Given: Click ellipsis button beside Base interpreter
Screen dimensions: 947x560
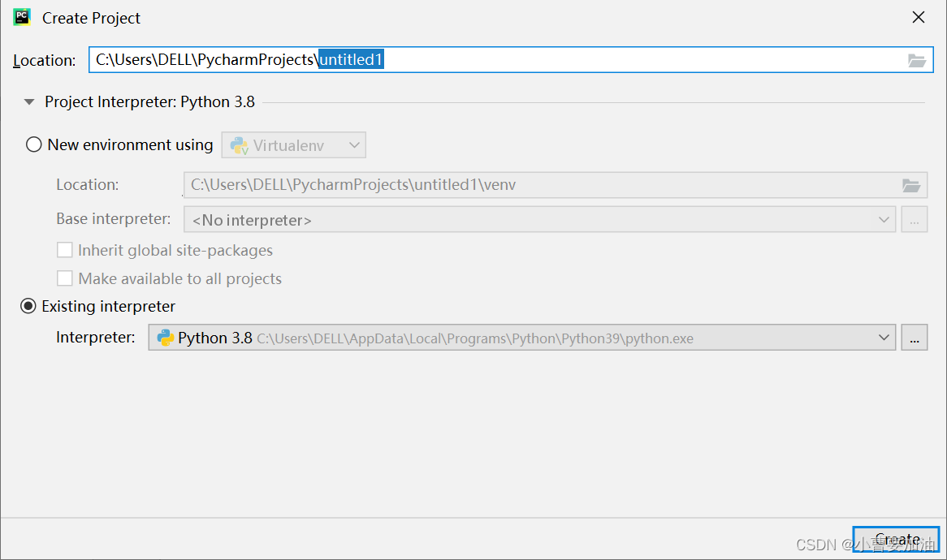Looking at the screenshot, I should (915, 220).
